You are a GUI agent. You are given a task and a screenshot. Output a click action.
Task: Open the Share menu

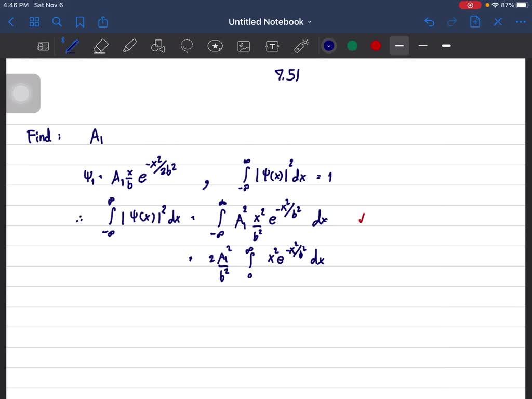coord(102,22)
